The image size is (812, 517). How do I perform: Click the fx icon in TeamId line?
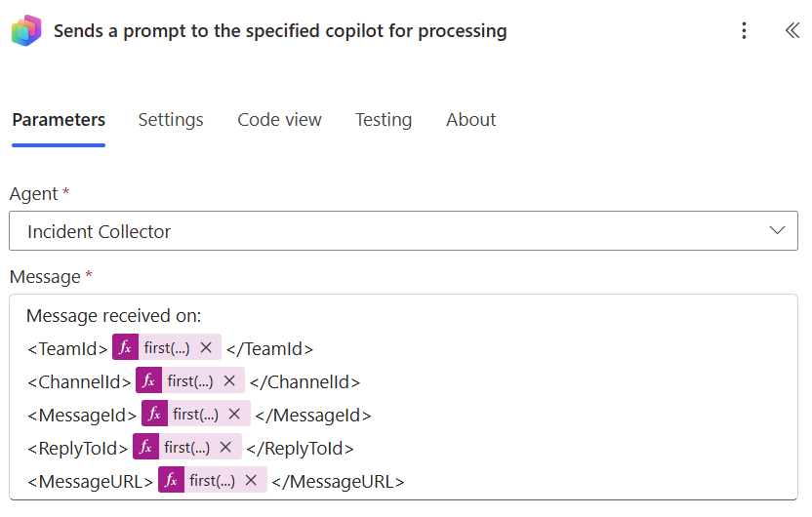(x=125, y=347)
